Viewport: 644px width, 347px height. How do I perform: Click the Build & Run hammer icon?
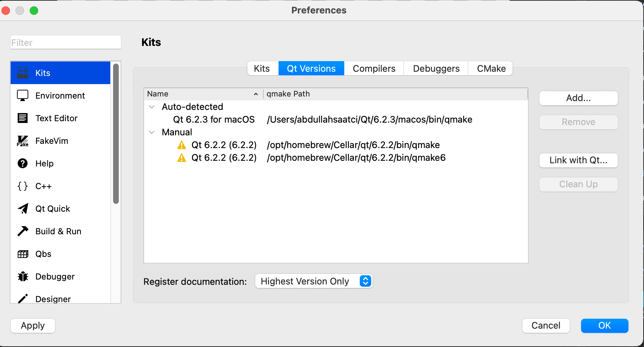tap(23, 231)
